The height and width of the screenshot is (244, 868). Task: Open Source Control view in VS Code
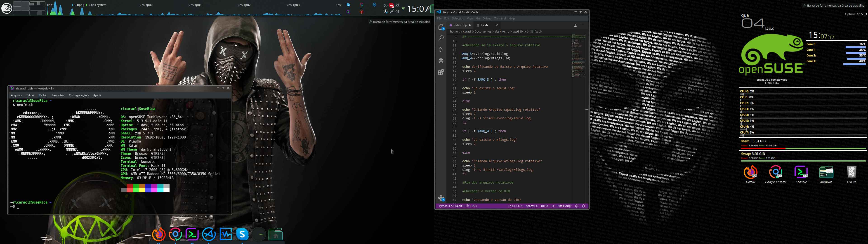click(441, 49)
